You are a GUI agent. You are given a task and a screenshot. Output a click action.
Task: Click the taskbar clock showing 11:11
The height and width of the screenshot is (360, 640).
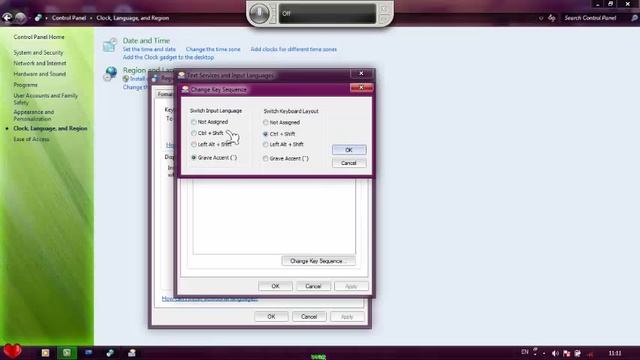[615, 353]
